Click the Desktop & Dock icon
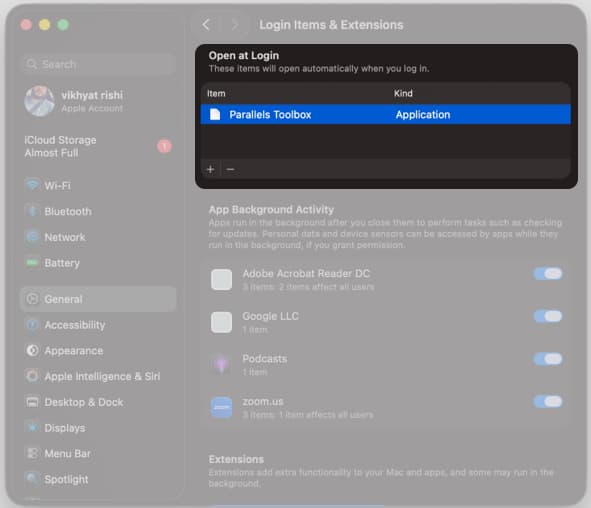The height and width of the screenshot is (508, 591). [x=32, y=402]
